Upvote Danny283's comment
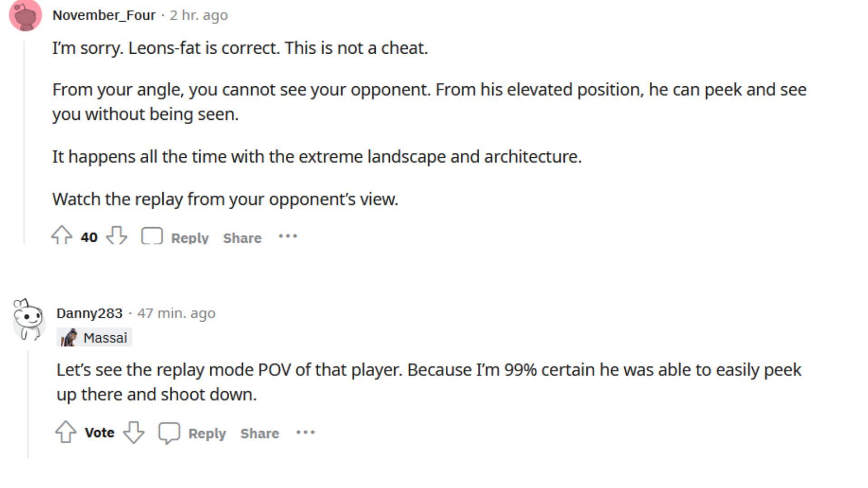This screenshot has height=488, width=868. (x=66, y=432)
